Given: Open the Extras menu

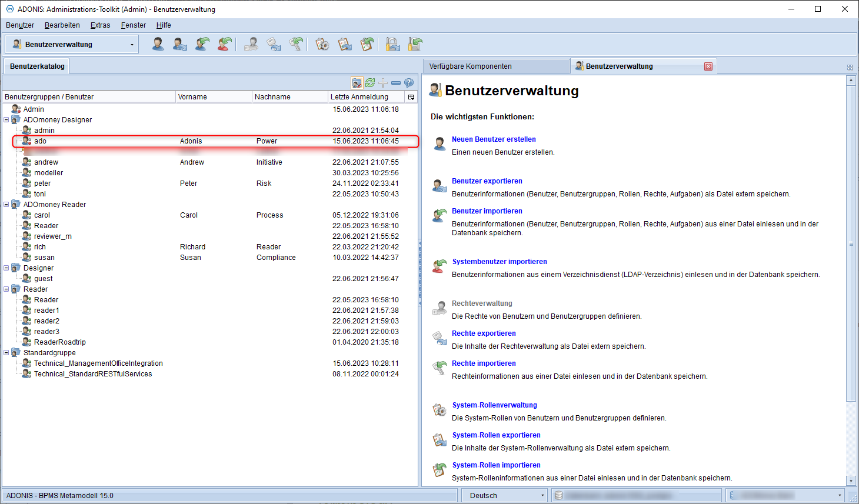Looking at the screenshot, I should (100, 25).
